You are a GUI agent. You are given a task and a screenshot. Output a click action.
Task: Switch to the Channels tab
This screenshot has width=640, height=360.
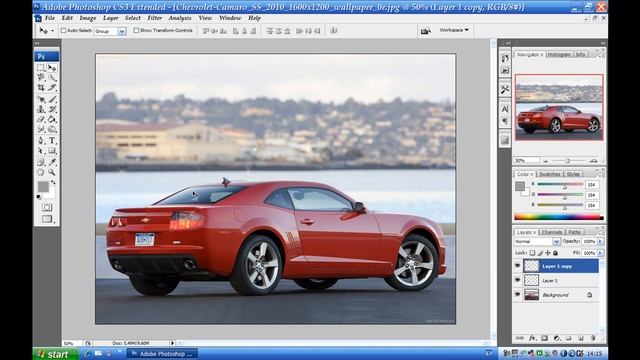(552, 232)
